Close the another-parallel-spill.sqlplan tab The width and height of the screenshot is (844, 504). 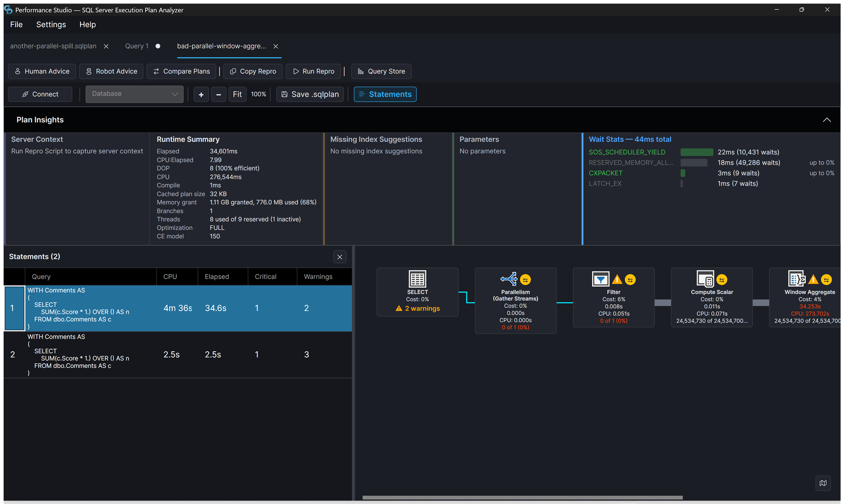(106, 46)
